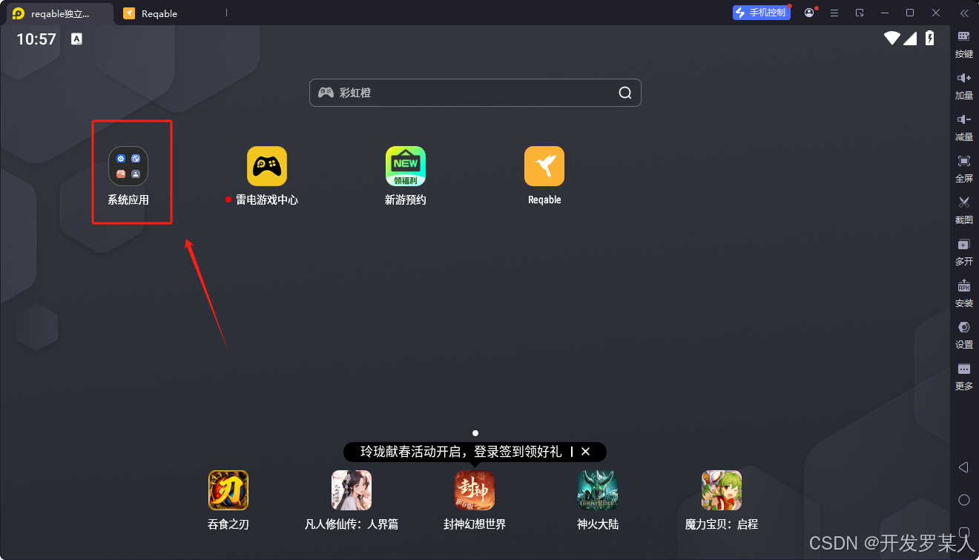Click the window pop-out icon in the title bar
This screenshot has height=560, width=979.
(x=860, y=13)
